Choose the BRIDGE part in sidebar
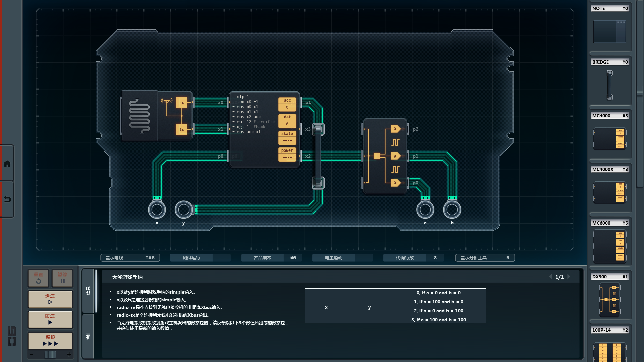 [x=609, y=85]
